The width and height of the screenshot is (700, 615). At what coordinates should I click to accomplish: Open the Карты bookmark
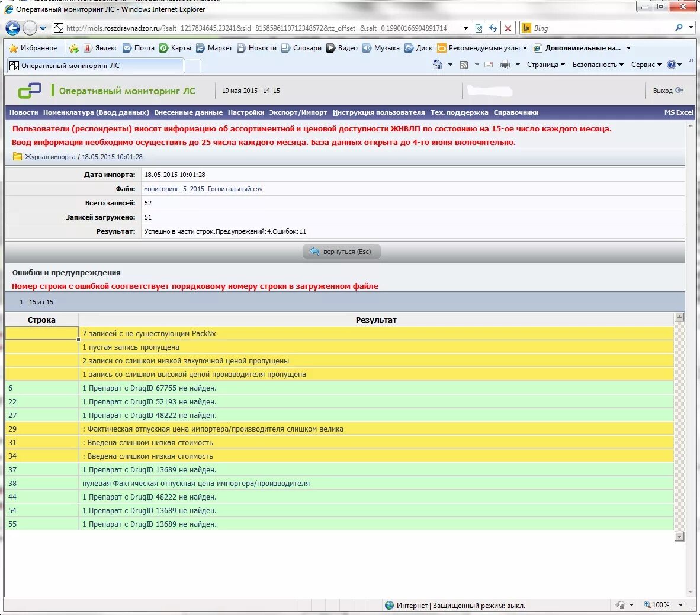point(175,48)
